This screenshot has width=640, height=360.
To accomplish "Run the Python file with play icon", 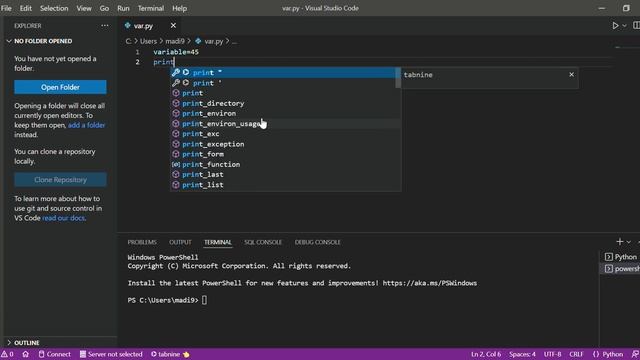I will [x=615, y=26].
